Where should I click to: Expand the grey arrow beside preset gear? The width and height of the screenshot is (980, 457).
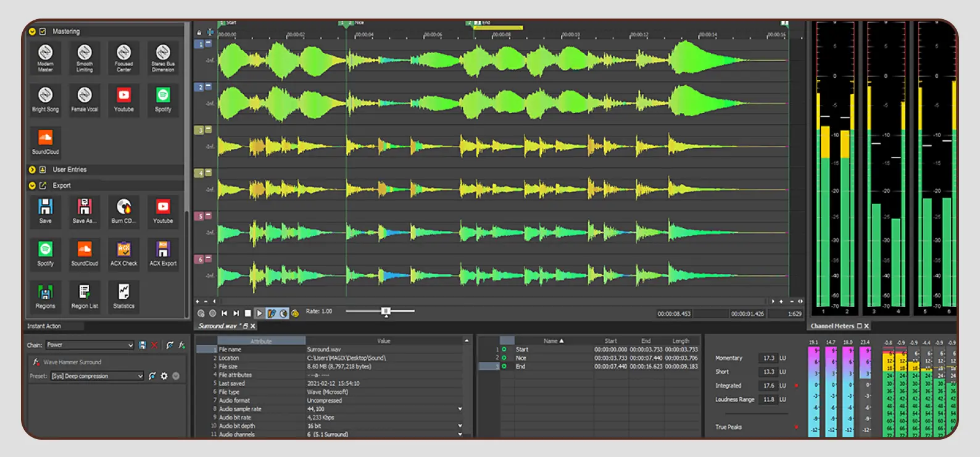pyautogui.click(x=176, y=376)
